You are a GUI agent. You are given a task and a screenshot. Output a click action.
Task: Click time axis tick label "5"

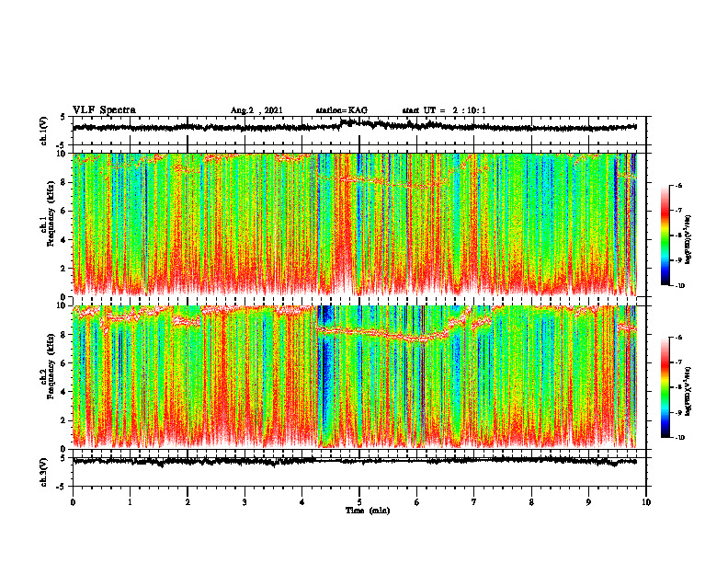(359, 502)
